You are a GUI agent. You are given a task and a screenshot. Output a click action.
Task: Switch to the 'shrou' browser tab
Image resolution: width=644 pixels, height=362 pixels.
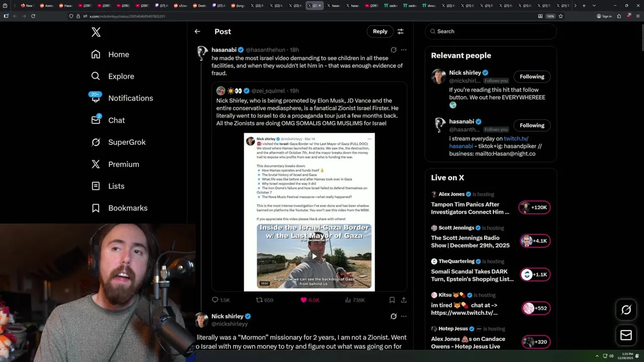click(428, 6)
